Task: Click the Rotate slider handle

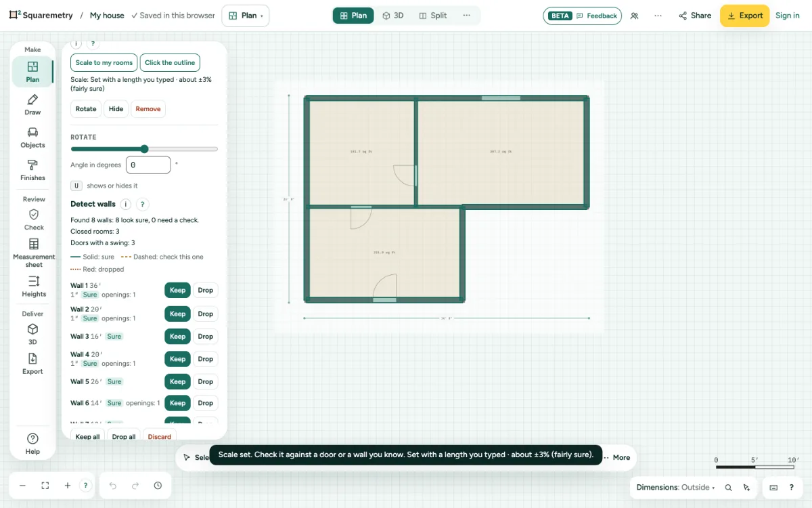Action: (144, 149)
